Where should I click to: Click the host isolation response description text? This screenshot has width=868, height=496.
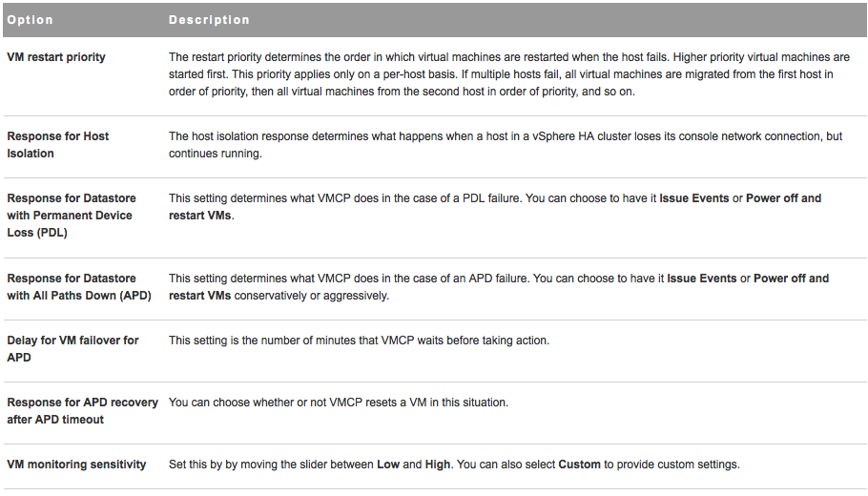click(505, 145)
